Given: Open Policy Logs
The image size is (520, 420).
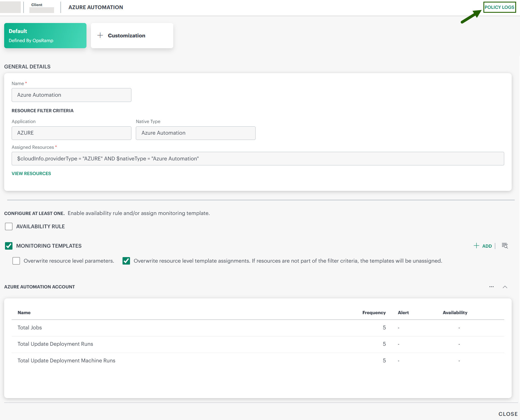Looking at the screenshot, I should 499,7.
